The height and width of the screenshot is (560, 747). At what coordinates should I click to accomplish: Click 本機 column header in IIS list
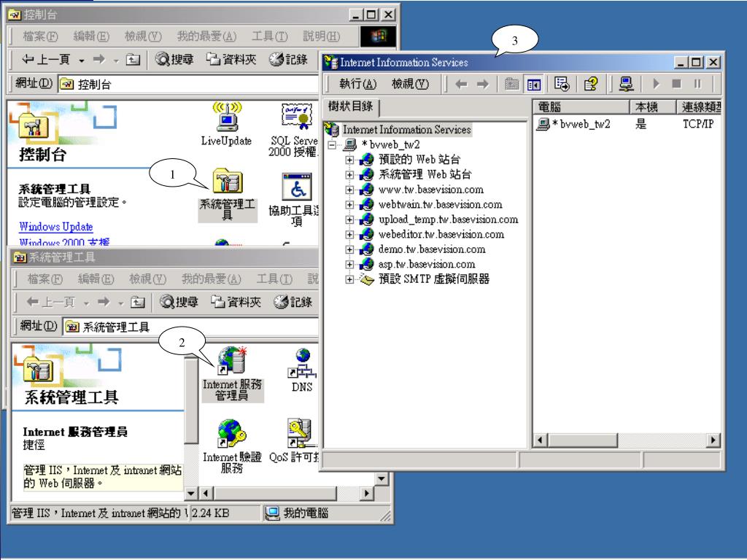point(653,107)
